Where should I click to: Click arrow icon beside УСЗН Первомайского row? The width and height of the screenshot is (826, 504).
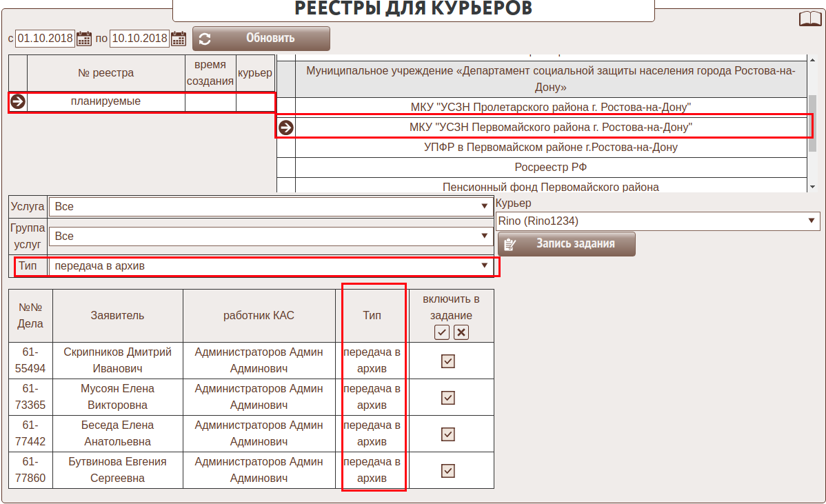click(x=285, y=128)
